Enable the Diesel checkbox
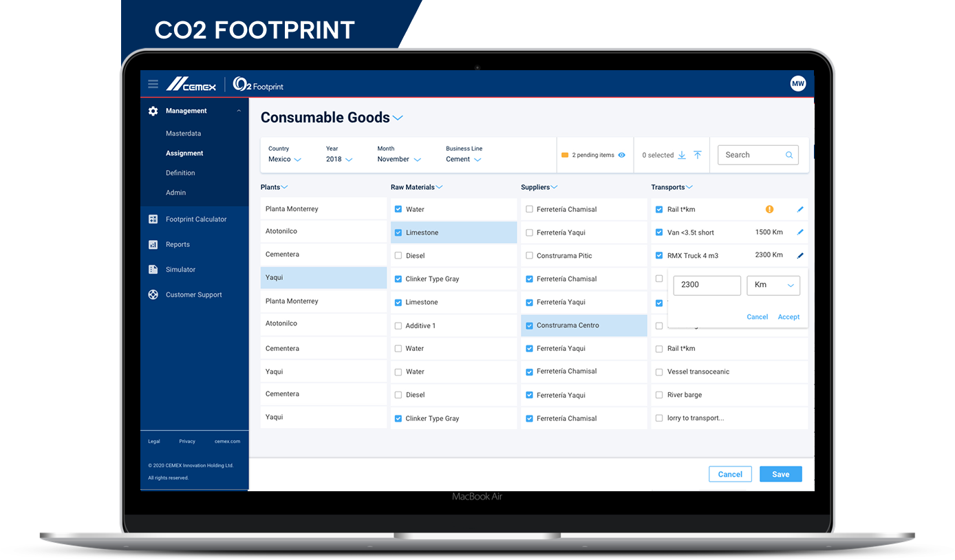The height and width of the screenshot is (560, 955). click(398, 255)
